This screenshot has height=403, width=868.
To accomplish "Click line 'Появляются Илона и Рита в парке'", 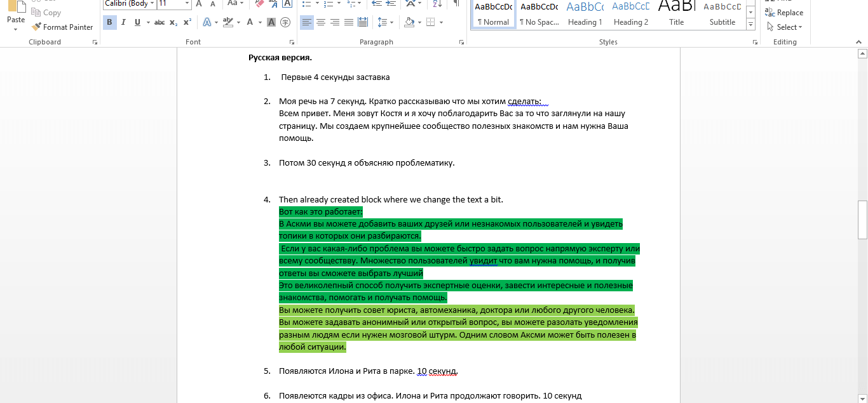I will point(369,371).
